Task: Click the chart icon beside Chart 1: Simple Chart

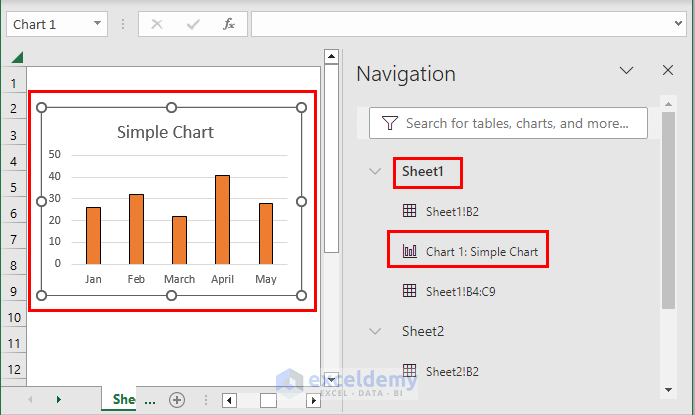Action: click(408, 251)
